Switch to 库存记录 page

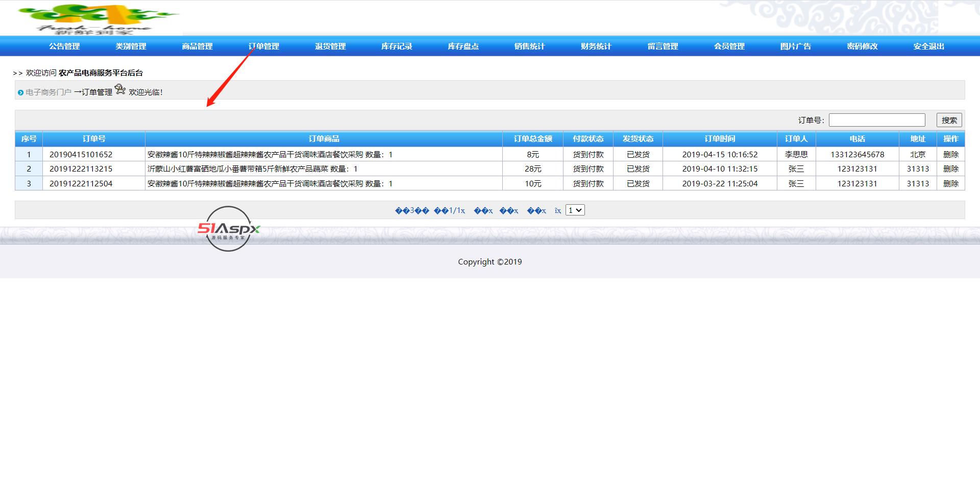click(x=397, y=46)
